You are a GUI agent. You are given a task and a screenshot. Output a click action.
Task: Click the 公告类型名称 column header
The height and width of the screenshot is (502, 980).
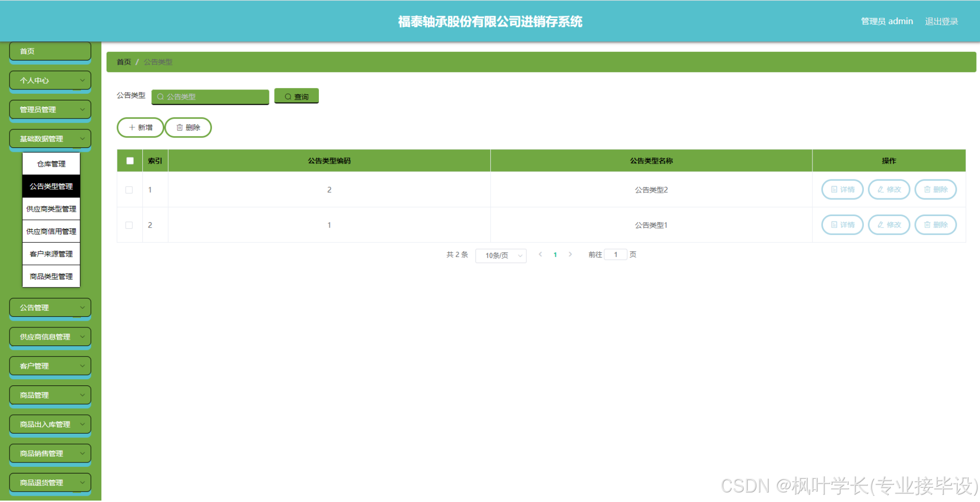651,161
